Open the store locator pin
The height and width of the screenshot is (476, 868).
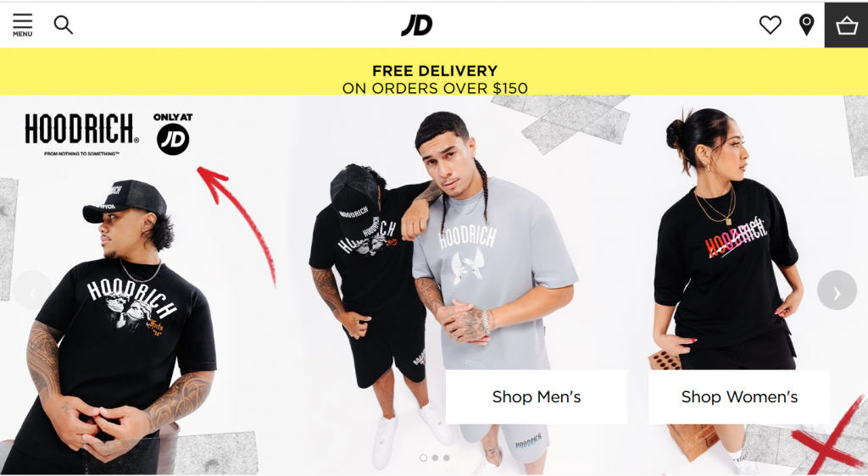[807, 25]
